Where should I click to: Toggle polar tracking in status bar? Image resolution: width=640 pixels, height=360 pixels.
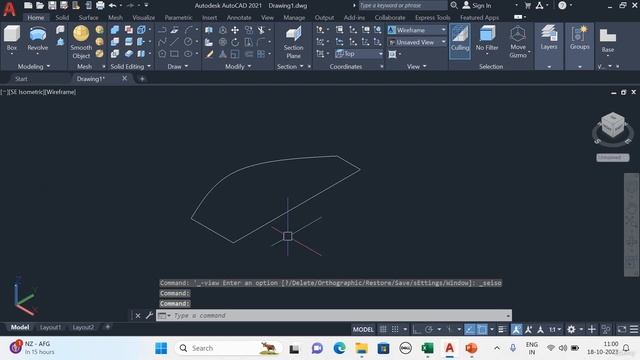(x=429, y=329)
